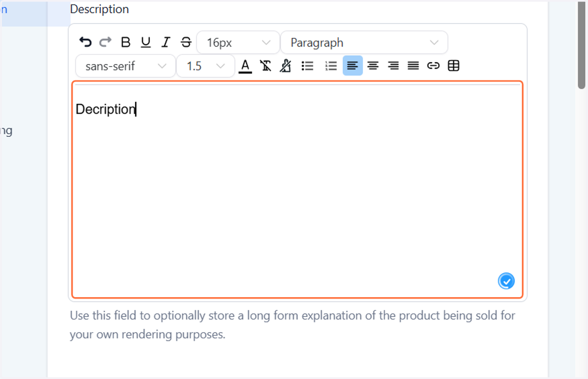This screenshot has height=379, width=588.
Task: Insert a numbered list
Action: point(331,66)
